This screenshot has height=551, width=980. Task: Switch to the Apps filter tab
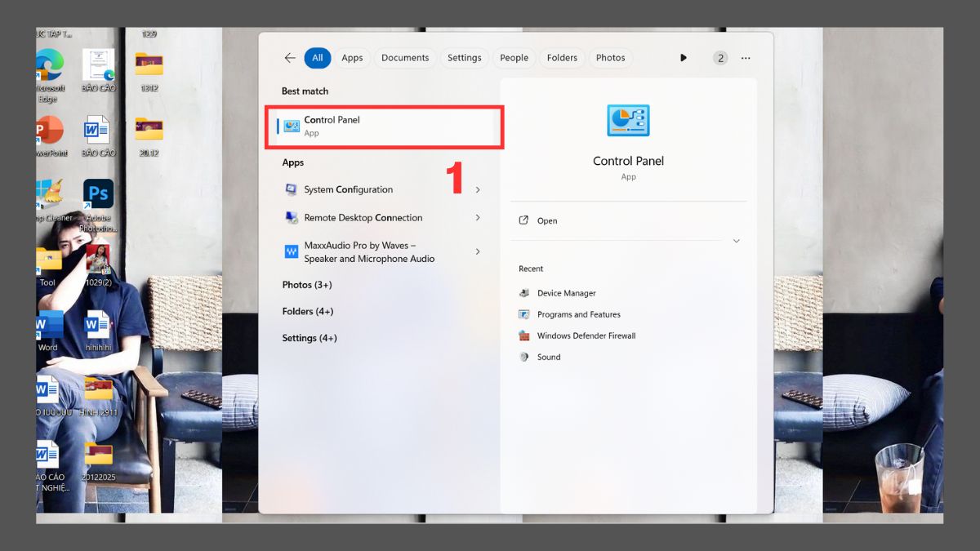pos(352,58)
